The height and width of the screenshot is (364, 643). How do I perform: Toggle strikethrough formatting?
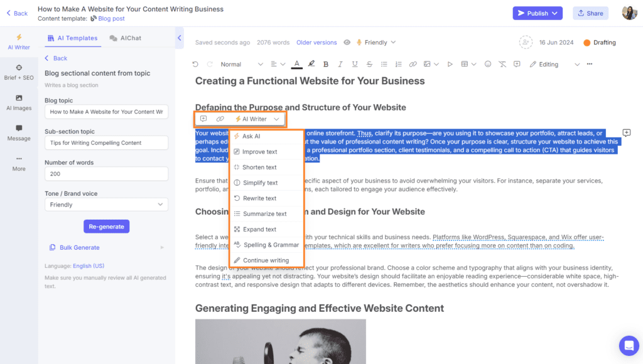click(x=369, y=65)
